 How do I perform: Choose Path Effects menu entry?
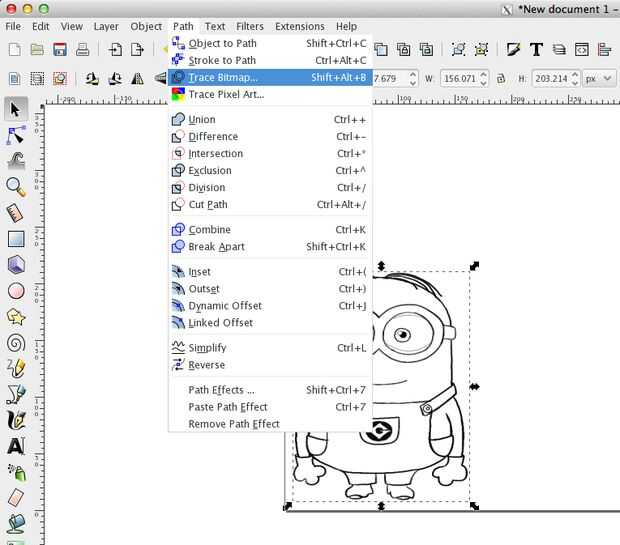tap(270, 390)
